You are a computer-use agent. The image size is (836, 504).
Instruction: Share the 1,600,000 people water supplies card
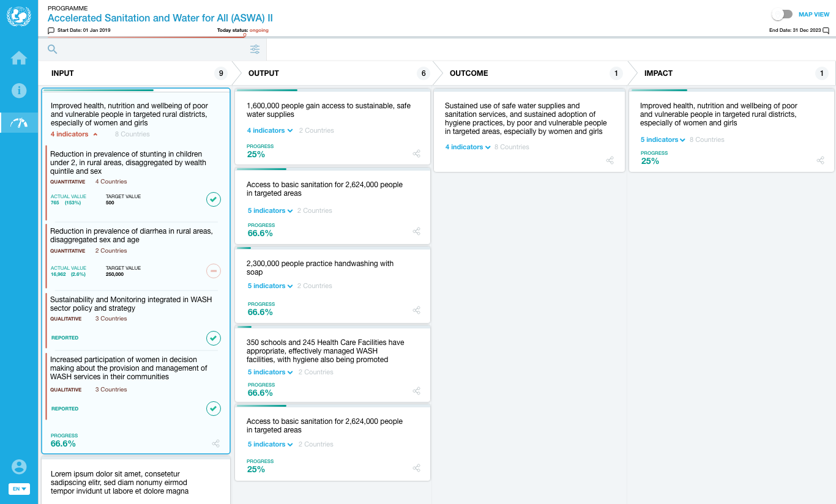(417, 154)
